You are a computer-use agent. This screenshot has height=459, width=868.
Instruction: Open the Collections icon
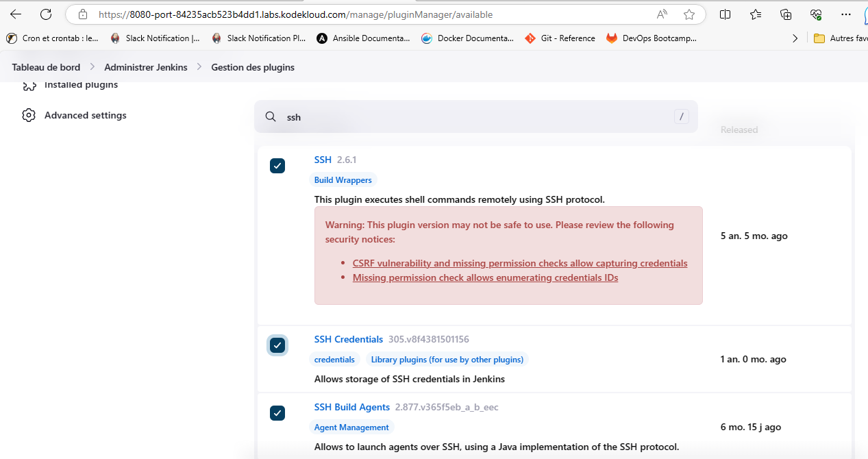tap(786, 14)
